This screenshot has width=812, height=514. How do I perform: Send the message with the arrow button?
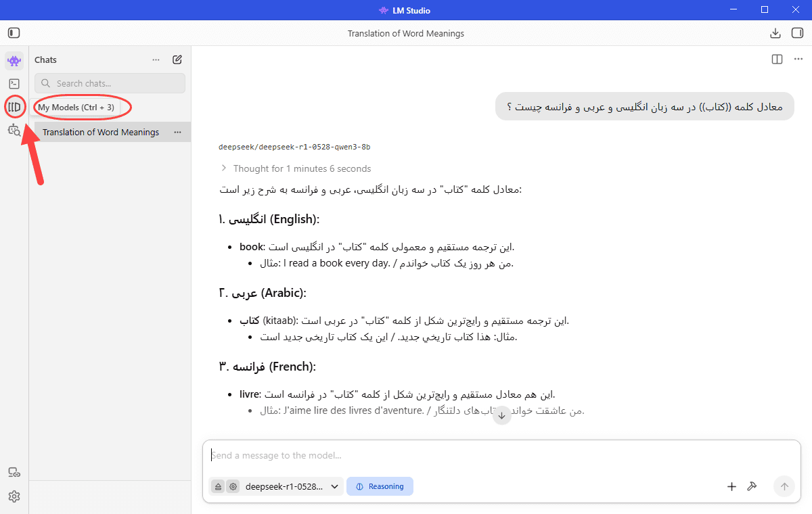[784, 486]
